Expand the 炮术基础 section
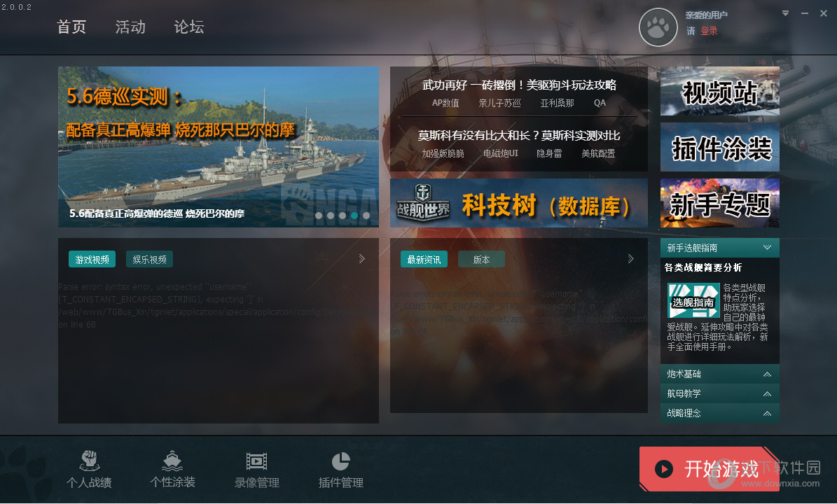Image resolution: width=837 pixels, height=504 pixels. tap(767, 374)
